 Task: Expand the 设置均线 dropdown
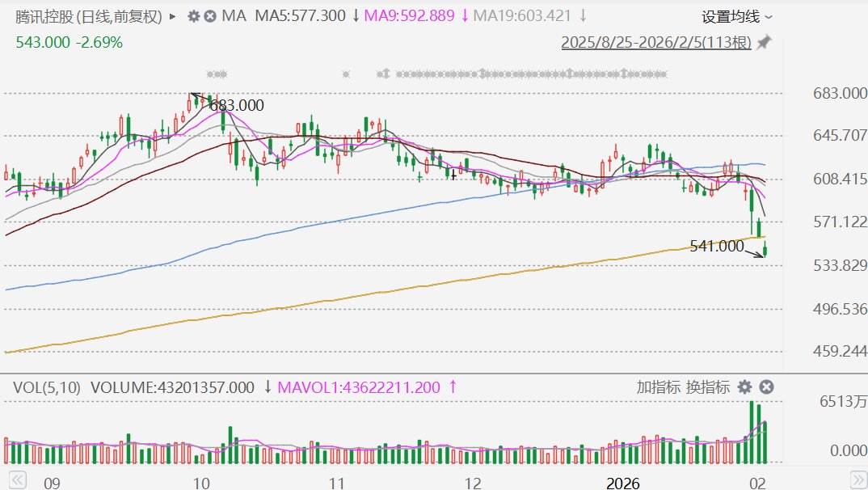736,16
